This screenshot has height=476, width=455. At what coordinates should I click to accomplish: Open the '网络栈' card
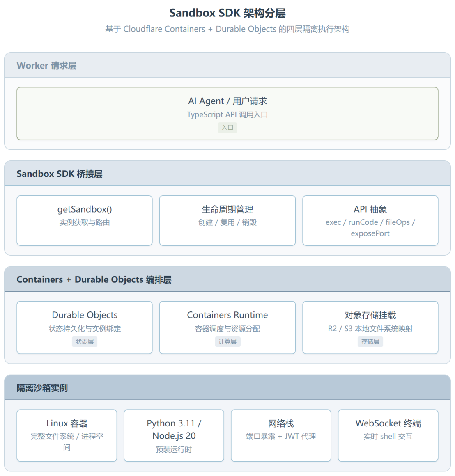(281, 436)
